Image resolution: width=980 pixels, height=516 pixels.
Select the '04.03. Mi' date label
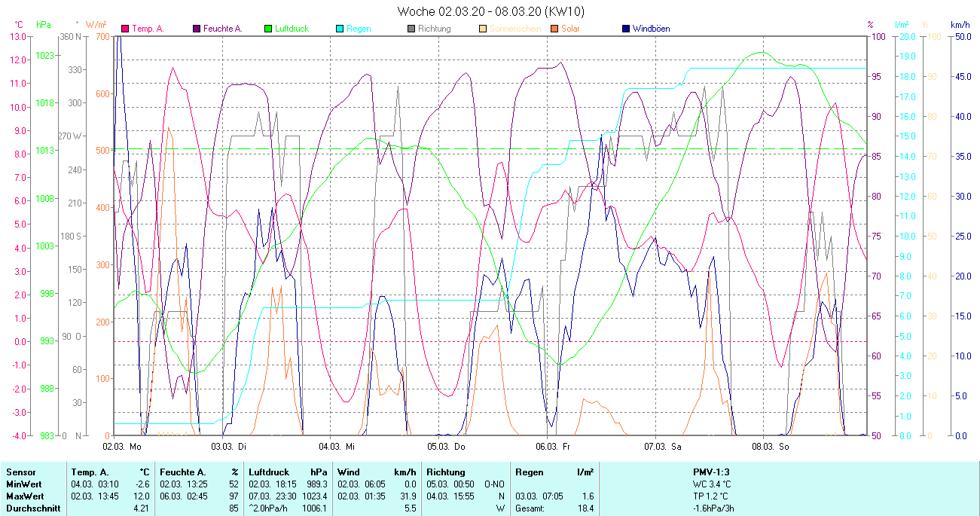336,447
